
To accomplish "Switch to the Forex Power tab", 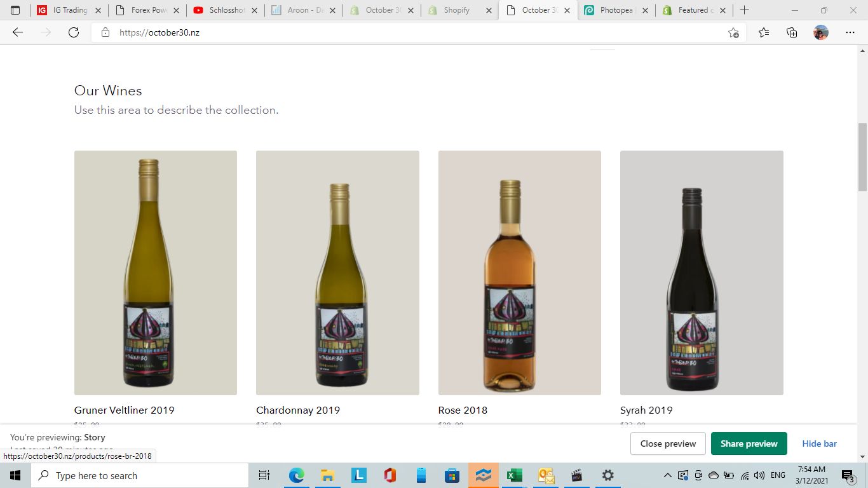I will 147,10.
